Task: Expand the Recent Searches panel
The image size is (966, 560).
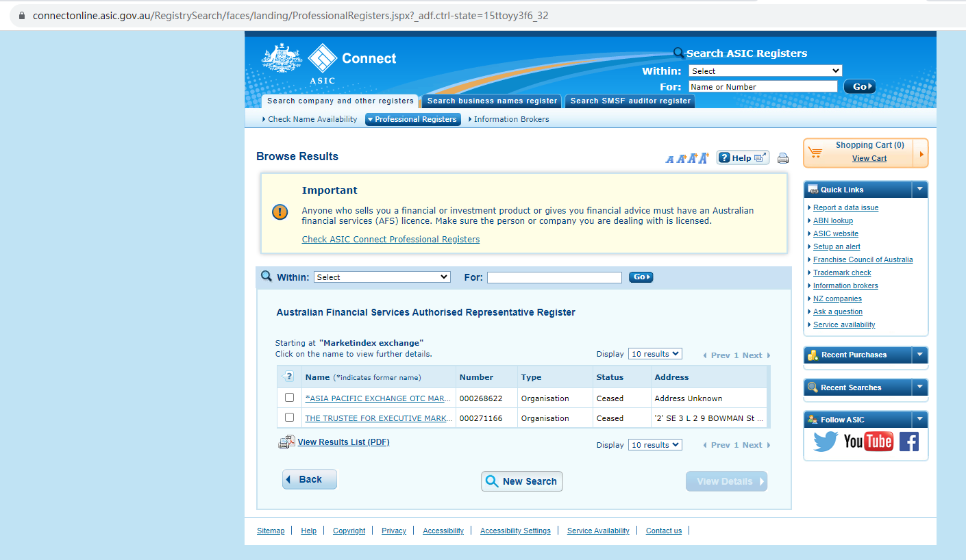Action: [920, 387]
